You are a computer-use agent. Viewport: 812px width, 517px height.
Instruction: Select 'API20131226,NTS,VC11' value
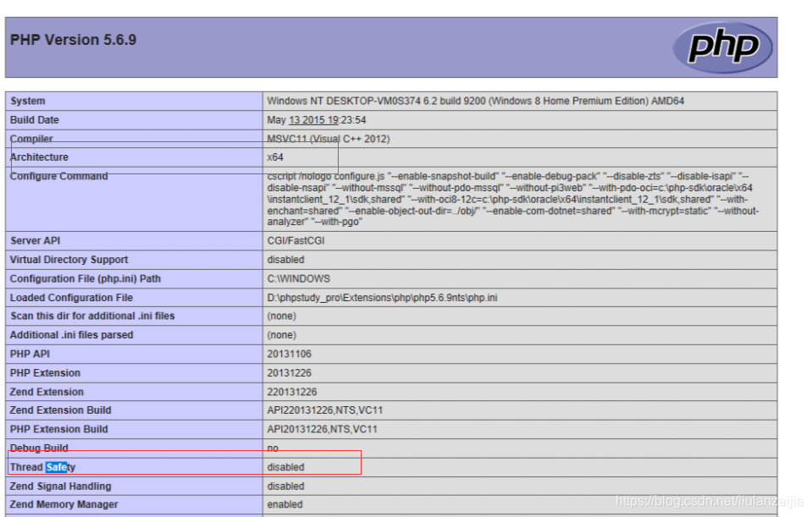[322, 430]
